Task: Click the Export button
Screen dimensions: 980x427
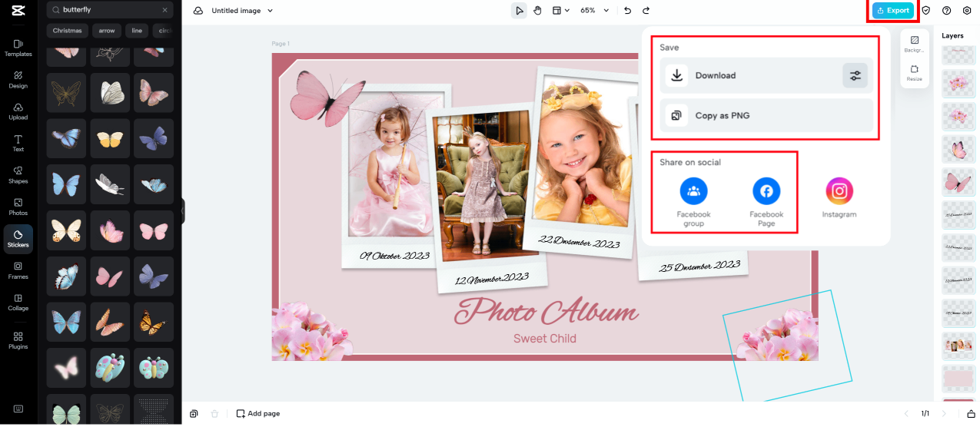Action: pos(893,10)
